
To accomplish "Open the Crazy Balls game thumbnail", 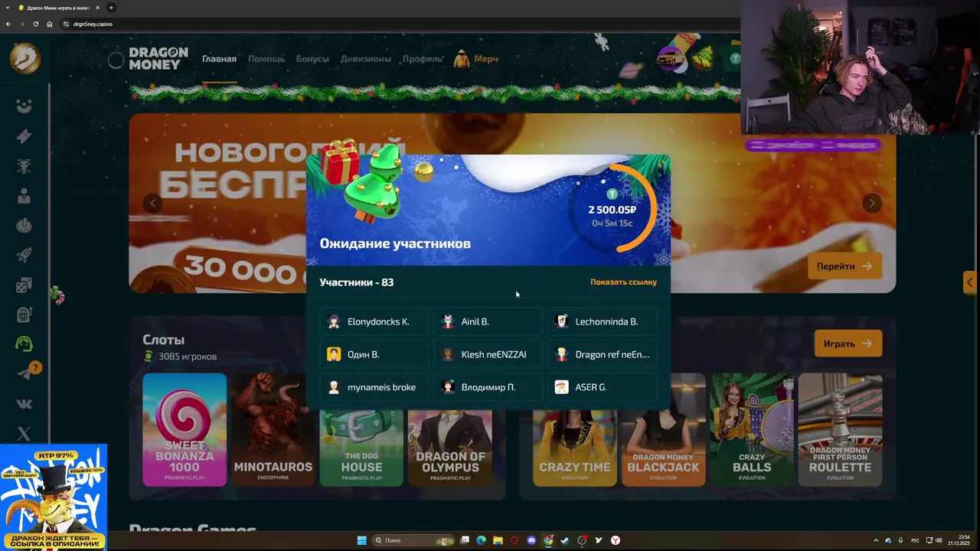I will tap(752, 429).
